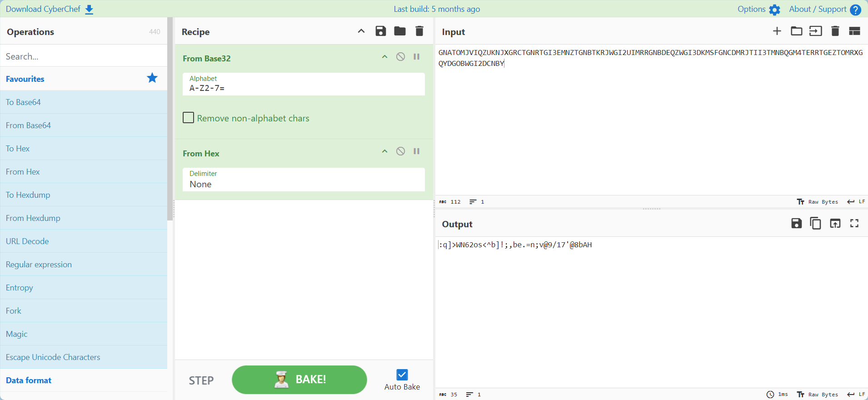Clear input with trash icon
The width and height of the screenshot is (868, 400).
click(x=835, y=31)
